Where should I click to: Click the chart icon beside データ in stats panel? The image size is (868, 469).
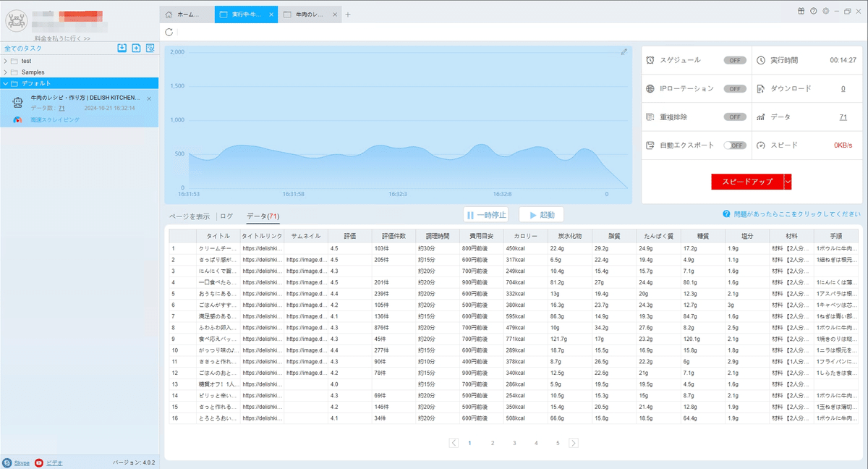coord(761,117)
